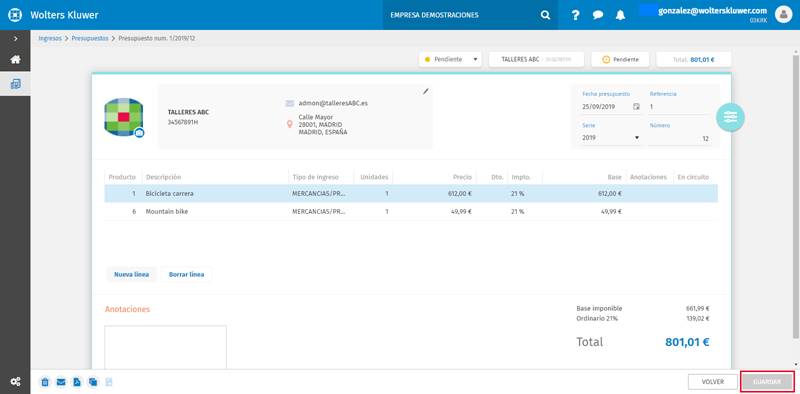
Task: Open the Presupuestos breadcrumb link
Action: pos(90,38)
